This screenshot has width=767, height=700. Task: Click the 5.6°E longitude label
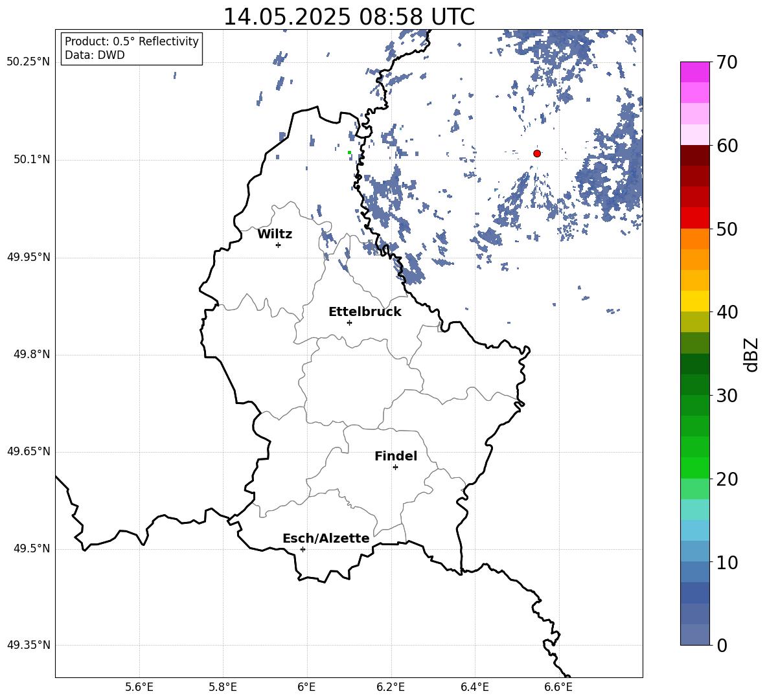point(139,687)
